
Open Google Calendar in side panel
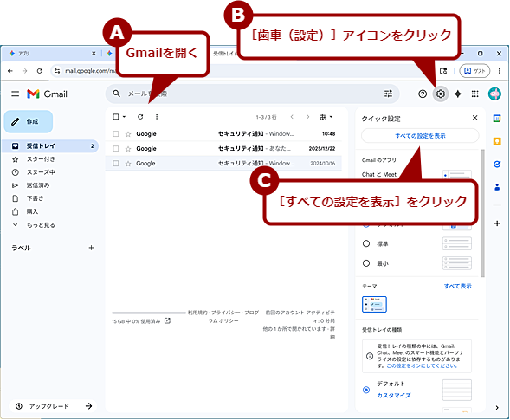(x=497, y=119)
